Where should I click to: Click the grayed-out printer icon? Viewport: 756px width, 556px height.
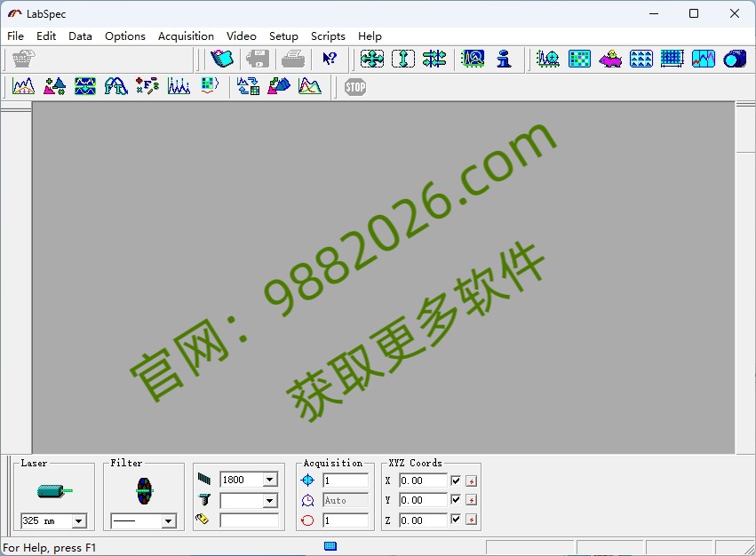(x=293, y=59)
